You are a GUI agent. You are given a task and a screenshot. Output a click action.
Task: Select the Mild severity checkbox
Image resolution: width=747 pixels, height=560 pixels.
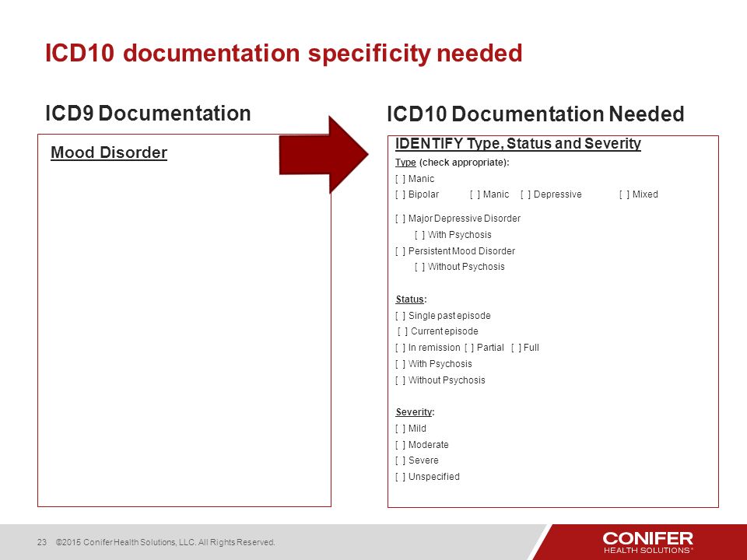[x=400, y=429]
